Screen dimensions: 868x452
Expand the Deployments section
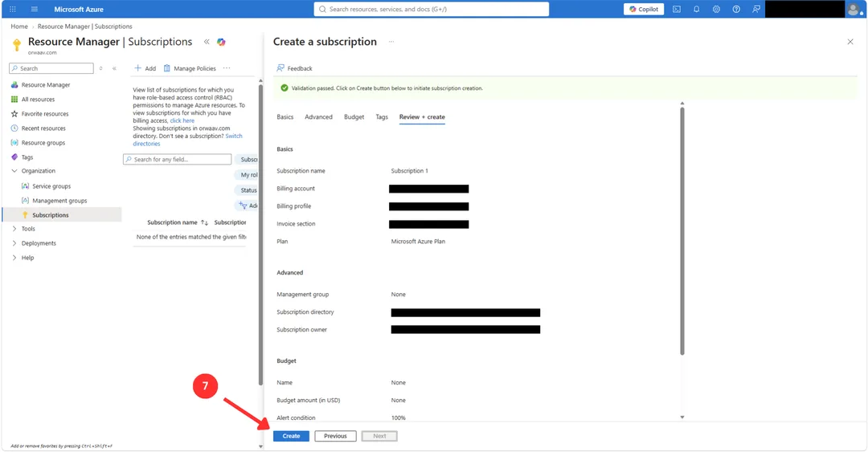click(14, 243)
